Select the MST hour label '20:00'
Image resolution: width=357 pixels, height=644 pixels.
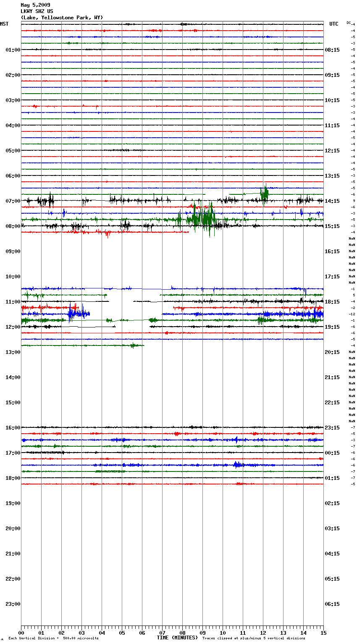coord(13,529)
